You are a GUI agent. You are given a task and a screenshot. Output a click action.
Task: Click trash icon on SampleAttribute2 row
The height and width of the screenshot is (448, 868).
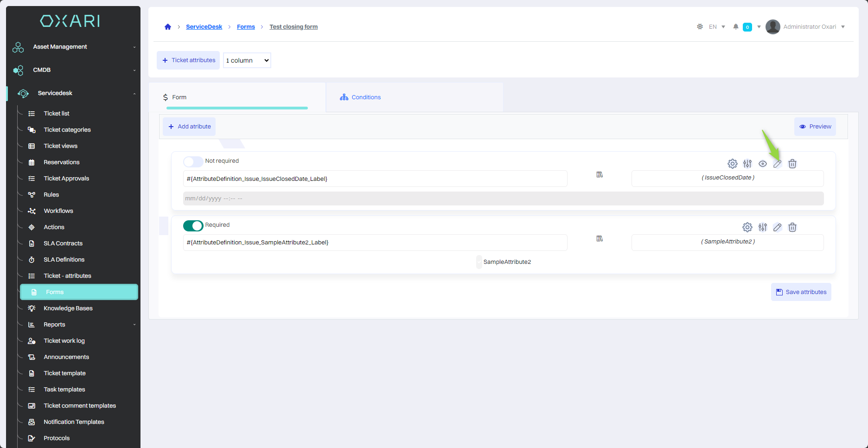coord(792,227)
